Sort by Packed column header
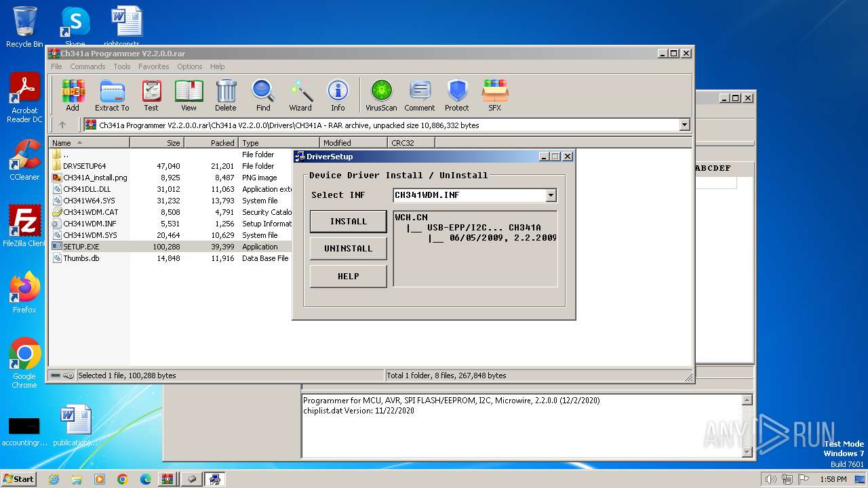Viewport: 868px width, 488px height. tap(211, 143)
